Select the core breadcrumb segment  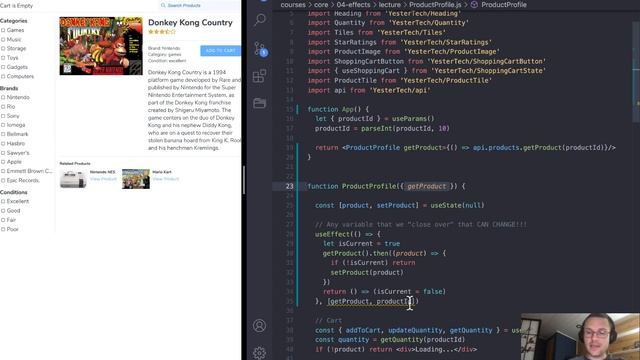click(x=321, y=4)
